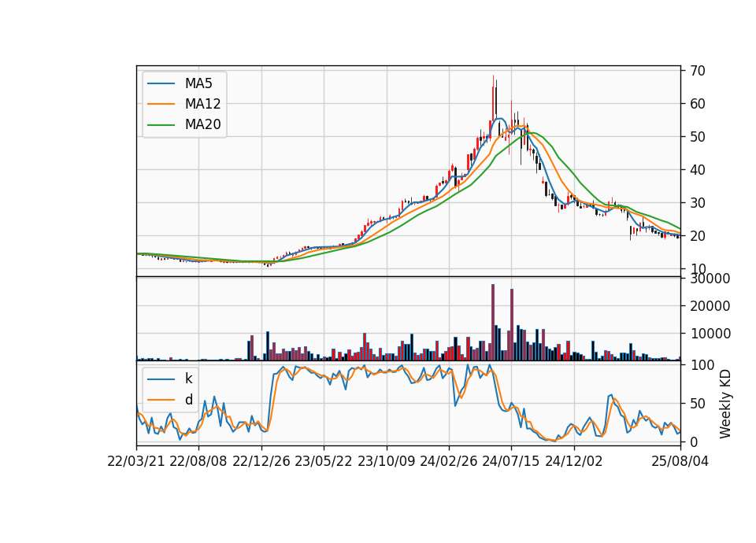Click the 60 price axis label
The image size is (756, 543).
pyautogui.click(x=698, y=104)
